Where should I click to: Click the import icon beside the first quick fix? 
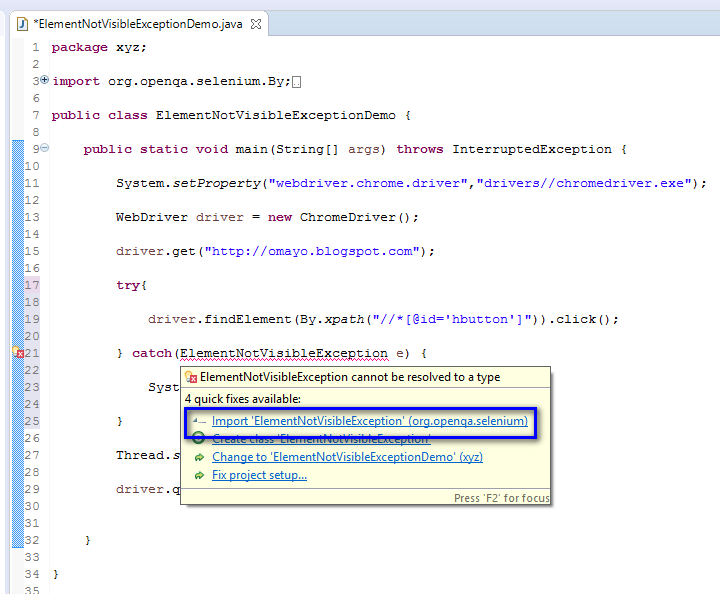199,421
